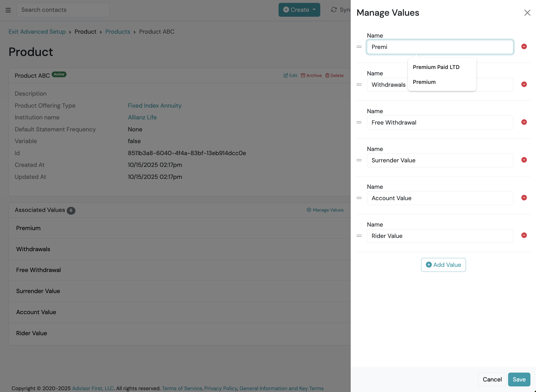The image size is (536, 392).
Task: Remove the Premi value row
Action: [x=524, y=46]
